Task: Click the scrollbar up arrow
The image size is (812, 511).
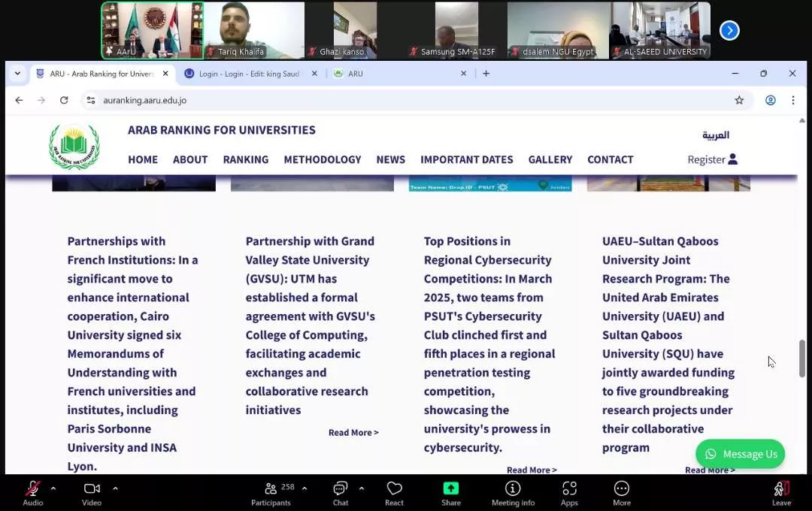Action: [801, 121]
